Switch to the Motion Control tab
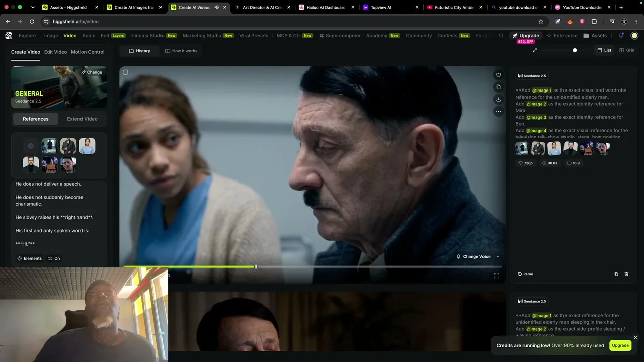 pyautogui.click(x=88, y=52)
